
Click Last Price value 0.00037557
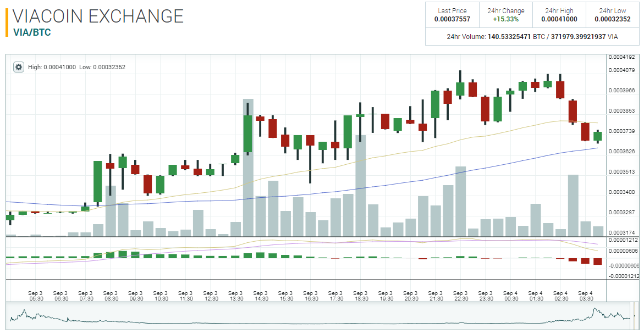(452, 19)
